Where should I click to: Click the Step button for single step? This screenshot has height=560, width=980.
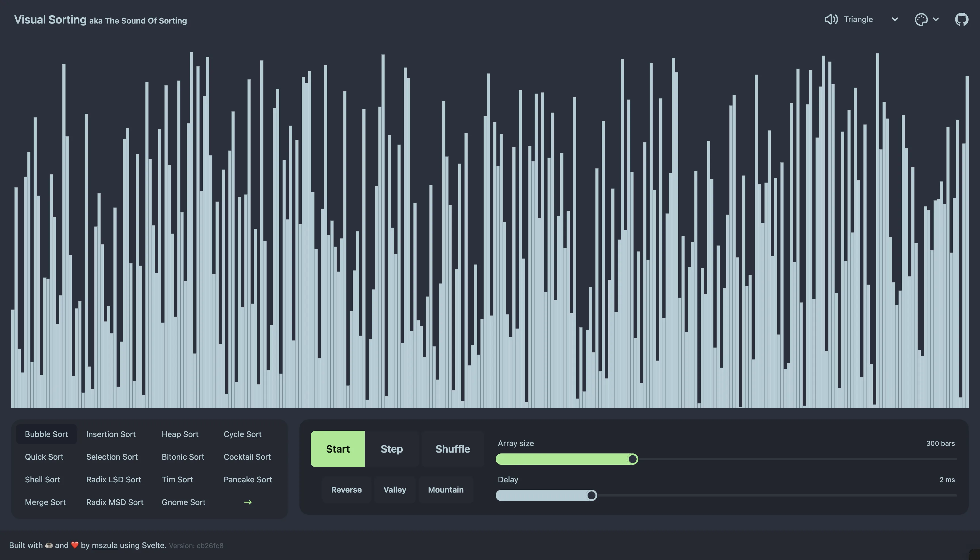pos(392,448)
